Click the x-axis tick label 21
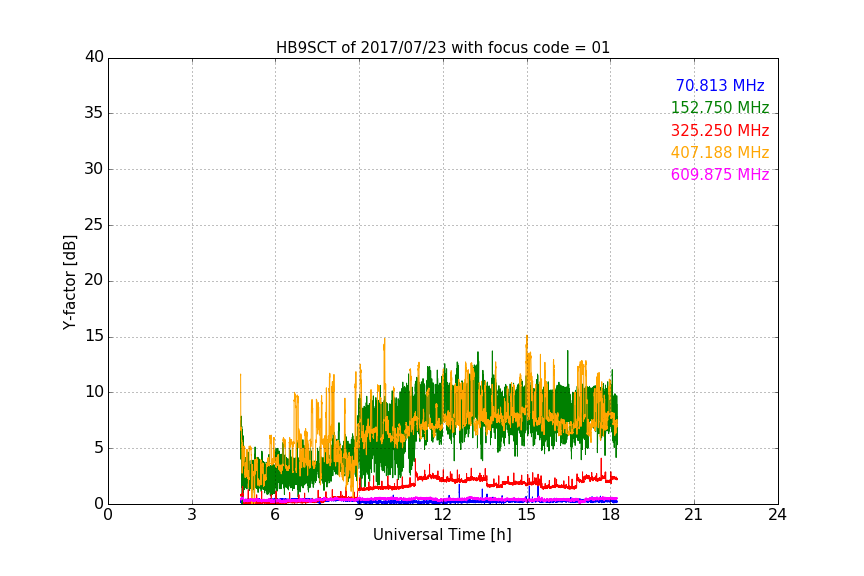864x576 pixels. coord(694,515)
